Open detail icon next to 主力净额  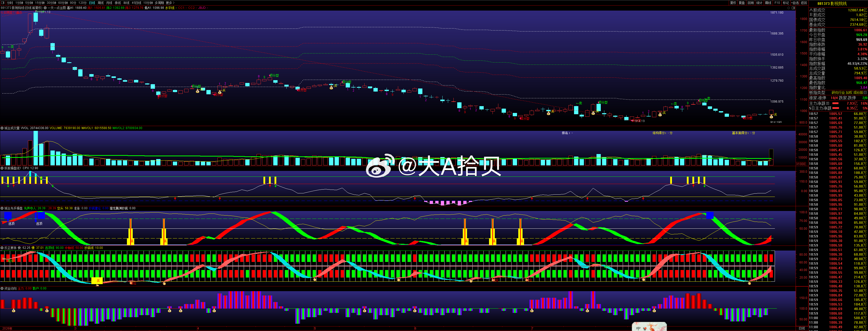pyautogui.click(x=827, y=103)
